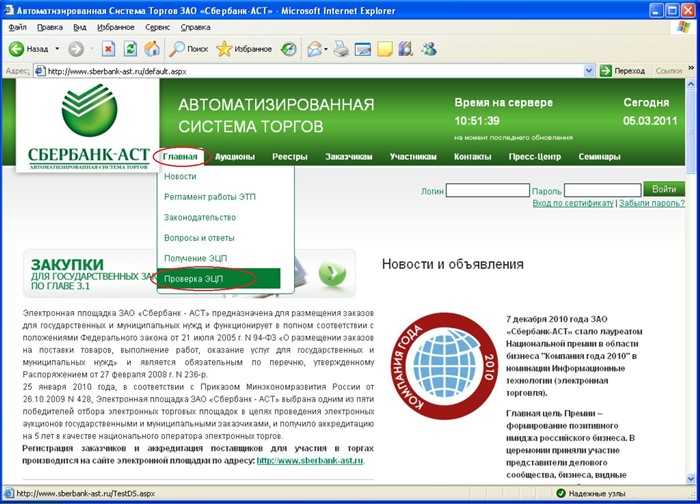
Task: Click the Войти button
Action: pos(664,189)
